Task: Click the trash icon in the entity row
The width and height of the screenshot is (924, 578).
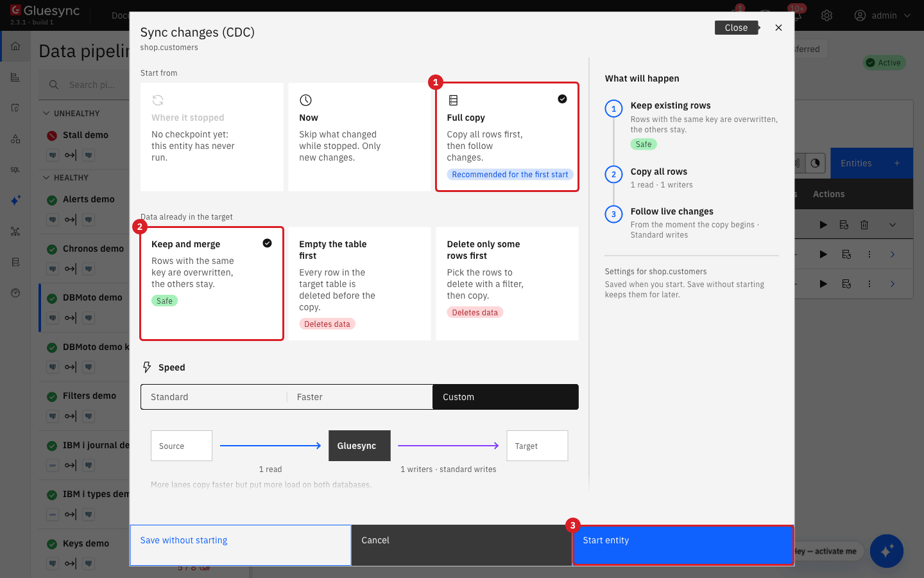Action: tap(864, 225)
